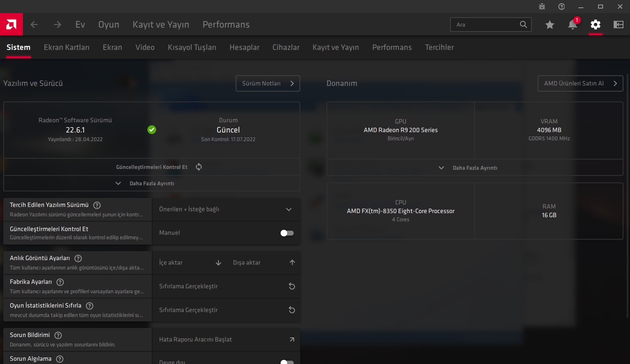This screenshot has width=630, height=364.
Task: Open Kayıt ve Yayın settings sub-tab
Action: pyautogui.click(x=336, y=47)
